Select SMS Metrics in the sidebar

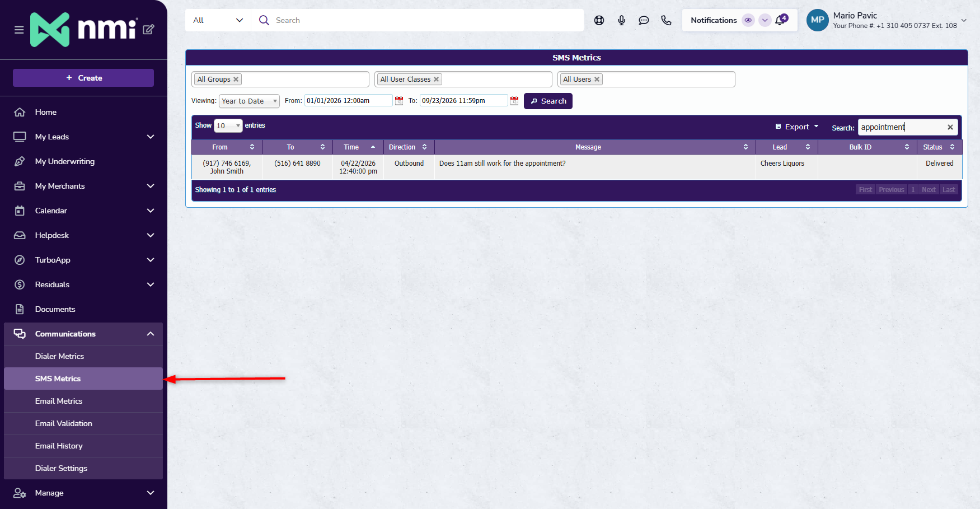pos(83,379)
